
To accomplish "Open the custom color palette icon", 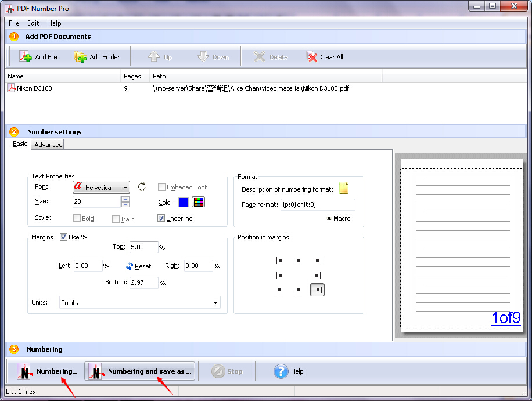I will [x=199, y=202].
